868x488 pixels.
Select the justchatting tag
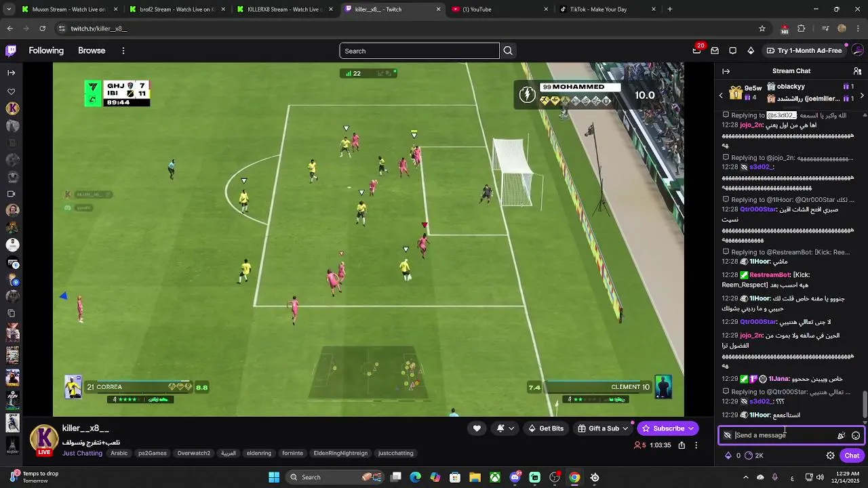(x=396, y=453)
